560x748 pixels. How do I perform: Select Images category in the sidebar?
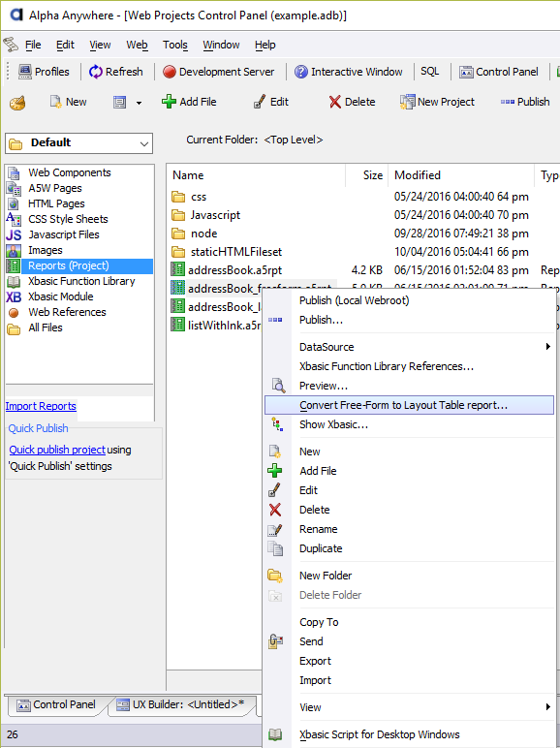point(45,250)
